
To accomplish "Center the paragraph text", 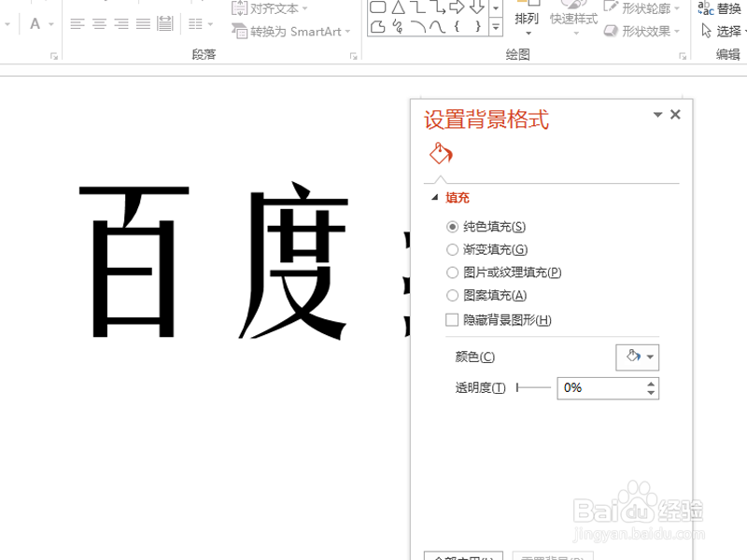I will tap(99, 23).
